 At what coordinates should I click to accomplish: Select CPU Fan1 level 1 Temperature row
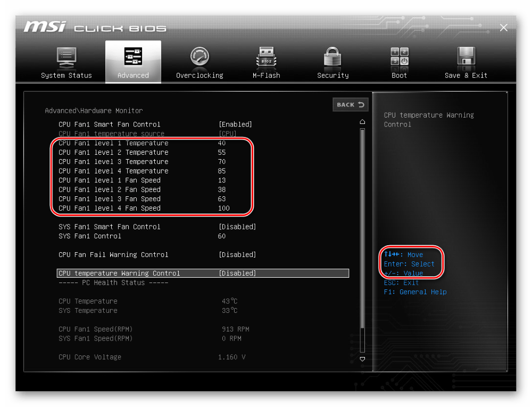point(113,143)
